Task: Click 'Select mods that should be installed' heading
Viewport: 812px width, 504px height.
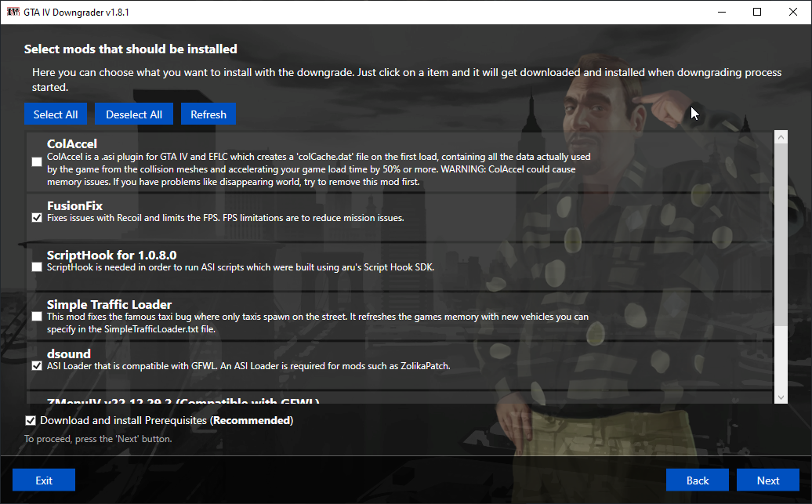Action: point(130,49)
